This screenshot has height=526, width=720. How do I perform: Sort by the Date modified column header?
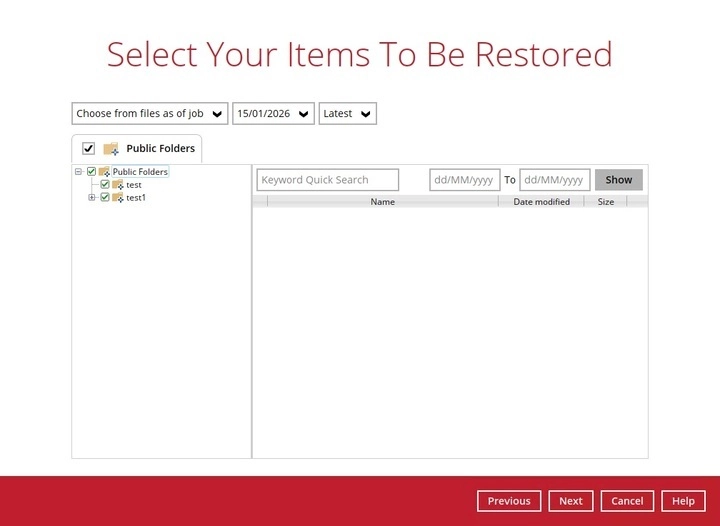[x=541, y=201]
